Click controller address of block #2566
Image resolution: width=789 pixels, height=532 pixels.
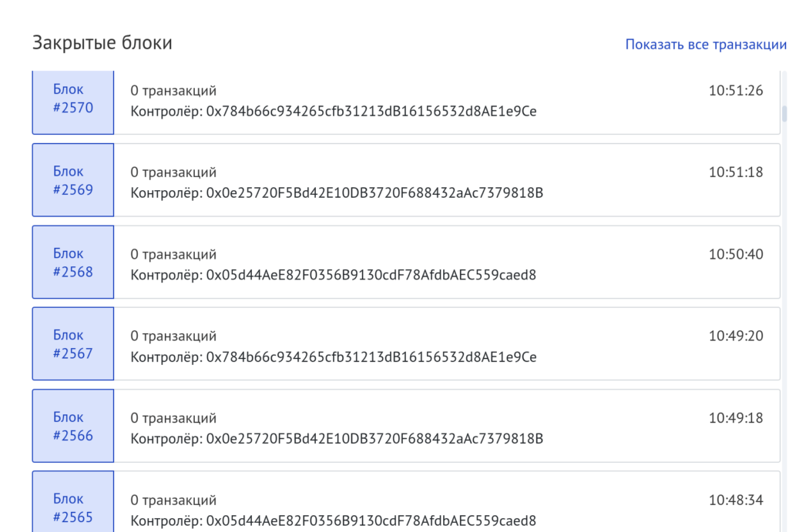(374, 439)
